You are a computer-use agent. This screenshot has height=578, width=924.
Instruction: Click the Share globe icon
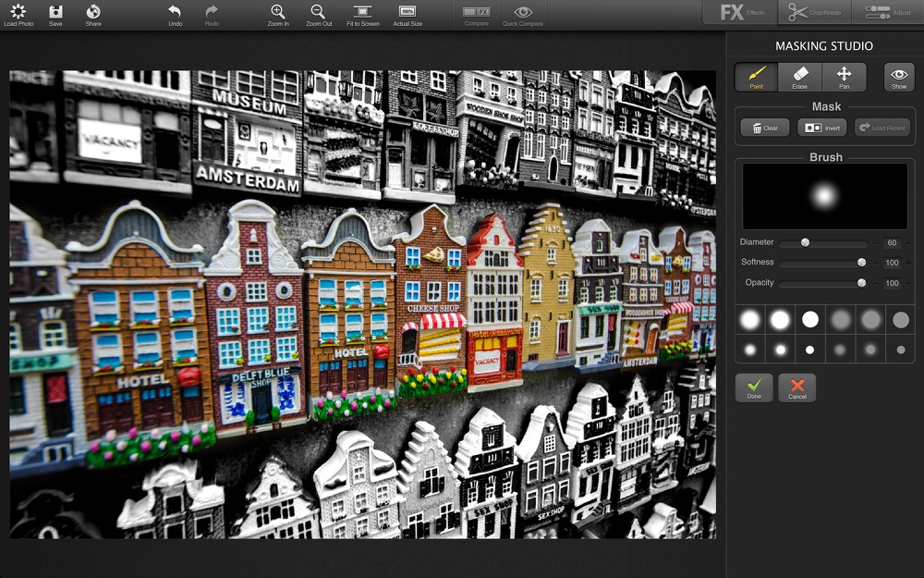pos(93,15)
